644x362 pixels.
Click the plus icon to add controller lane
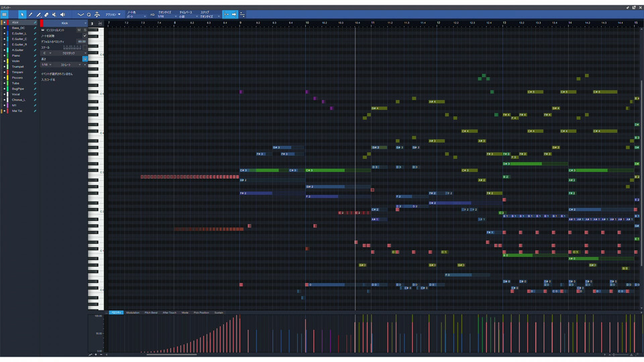coord(96,354)
